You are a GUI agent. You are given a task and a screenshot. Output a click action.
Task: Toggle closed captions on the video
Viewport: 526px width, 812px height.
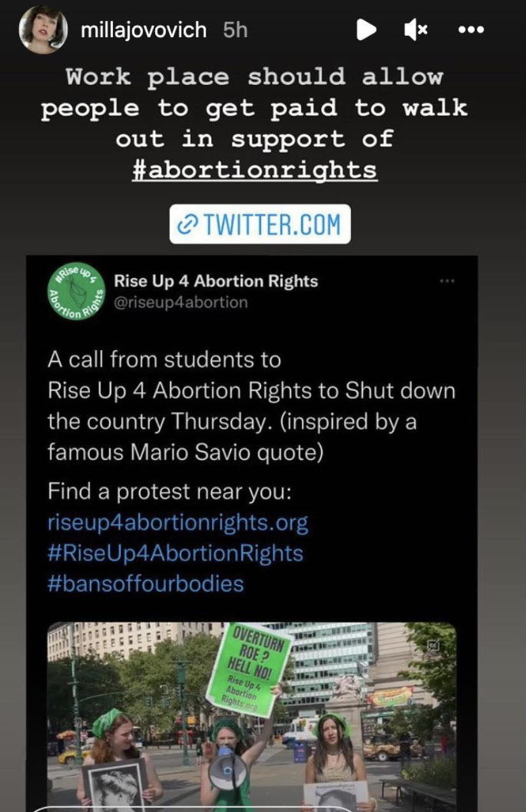pyautogui.click(x=433, y=645)
